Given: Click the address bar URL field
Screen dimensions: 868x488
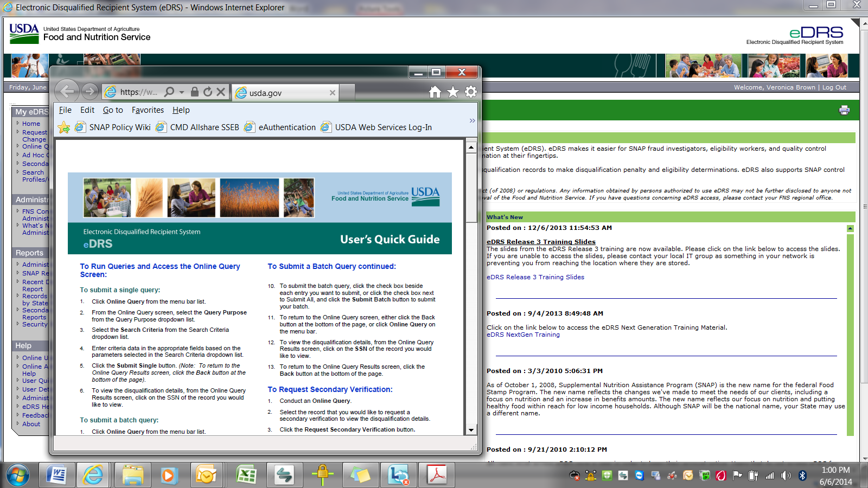Looking at the screenshot, I should click(x=138, y=92).
